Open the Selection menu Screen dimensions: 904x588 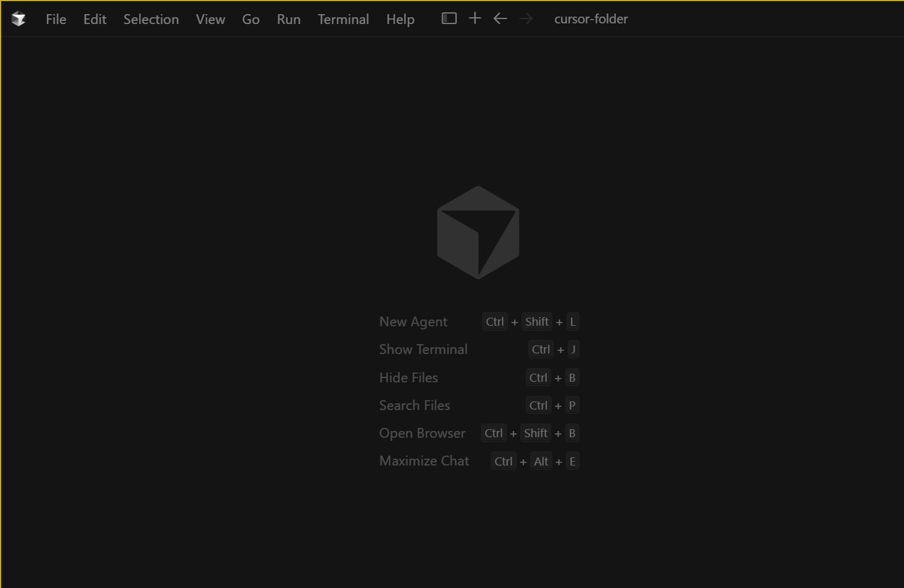151,19
